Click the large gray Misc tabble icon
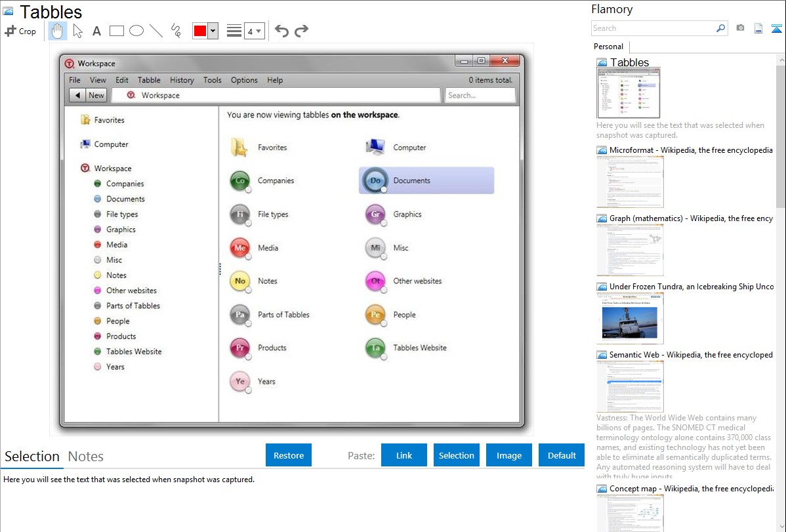Viewport: 786px width, 532px height. 375,248
